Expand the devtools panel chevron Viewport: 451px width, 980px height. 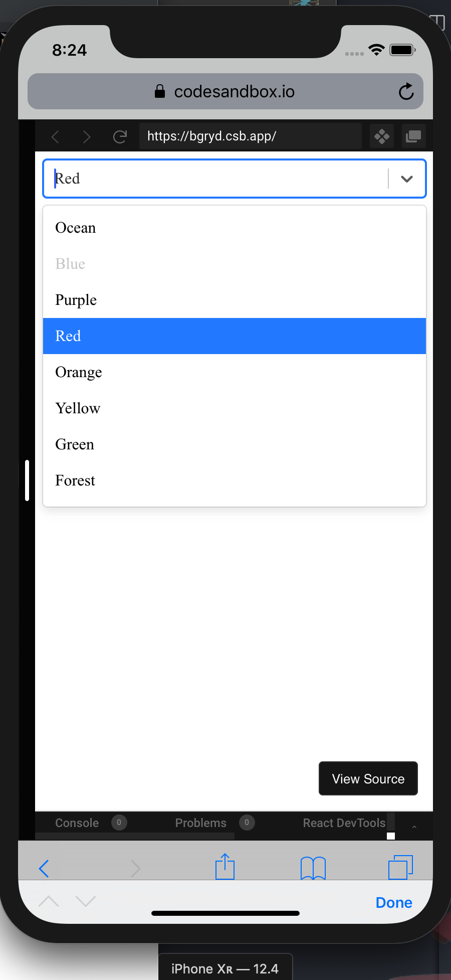point(413,826)
